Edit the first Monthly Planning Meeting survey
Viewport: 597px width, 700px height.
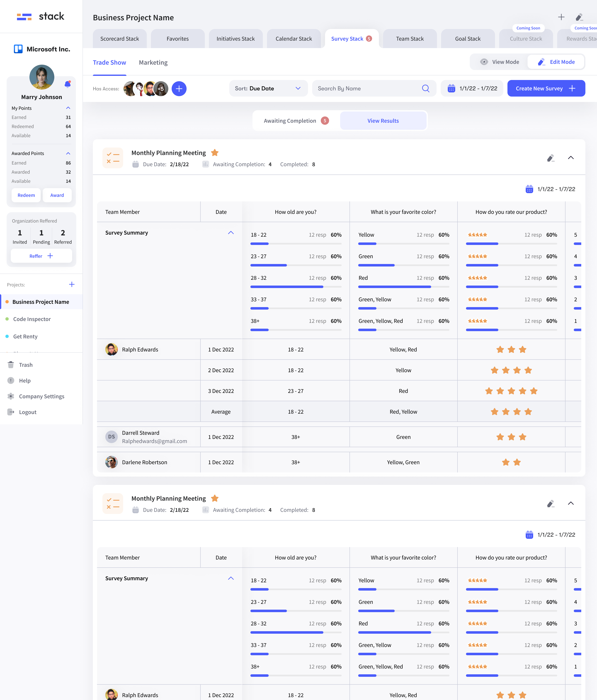point(550,158)
